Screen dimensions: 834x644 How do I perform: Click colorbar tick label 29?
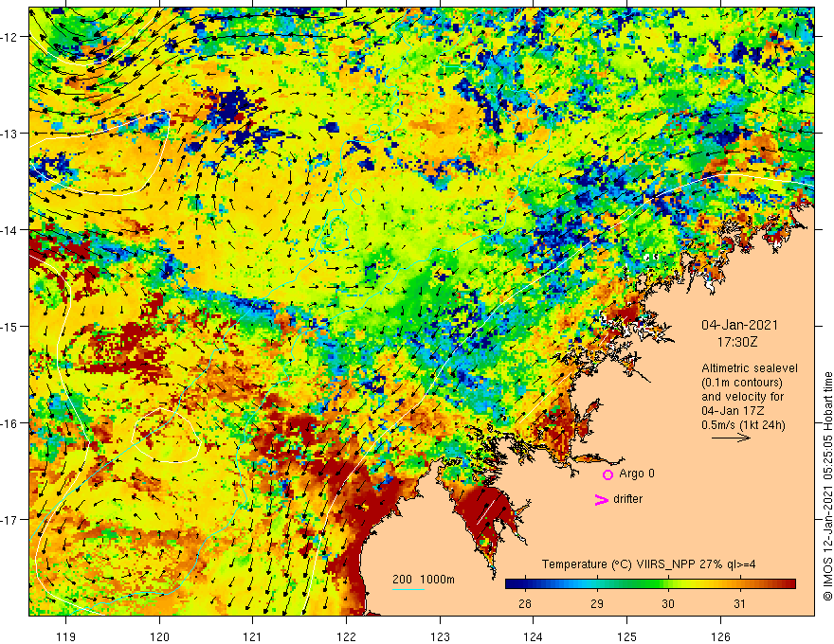click(597, 603)
